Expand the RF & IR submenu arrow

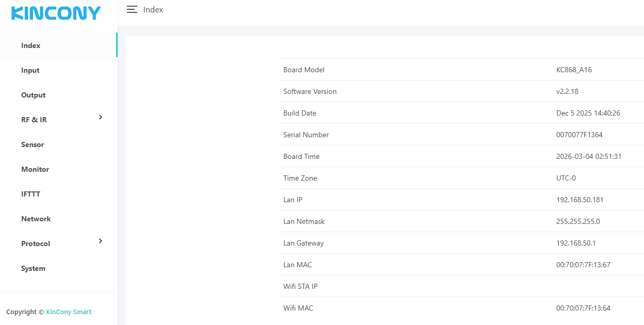(101, 118)
